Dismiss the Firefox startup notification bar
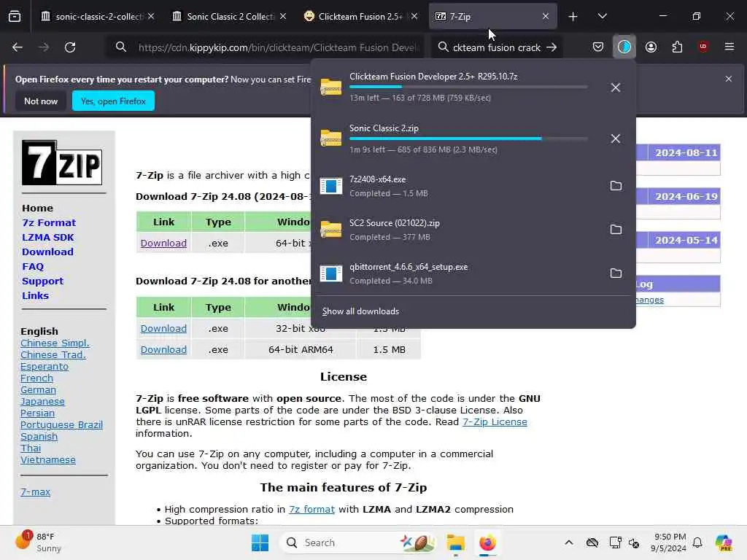The height and width of the screenshot is (560, 747). (729, 79)
